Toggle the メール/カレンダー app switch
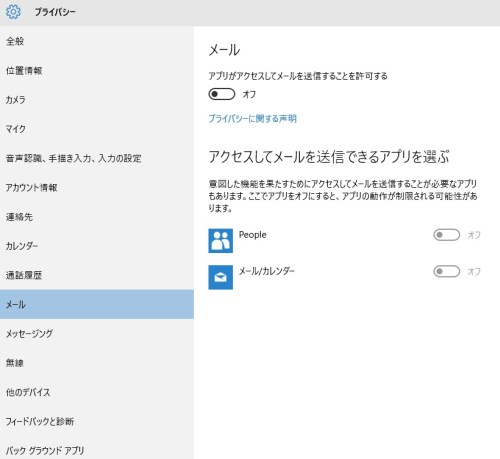 click(x=446, y=271)
